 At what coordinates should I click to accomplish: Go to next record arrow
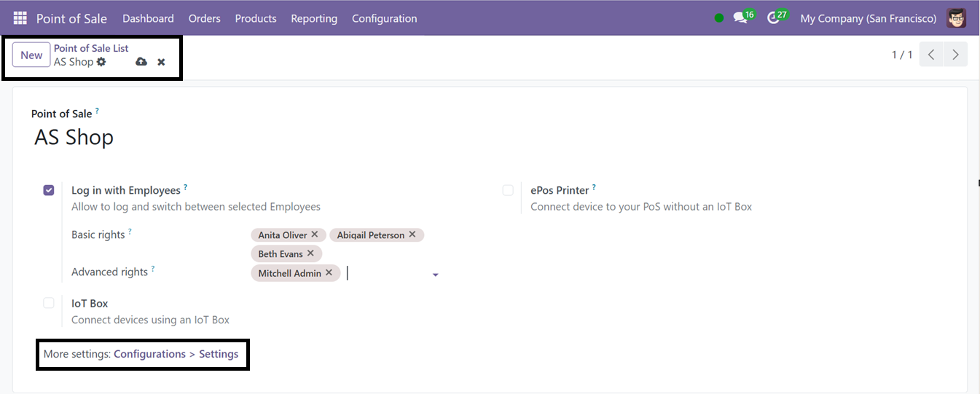click(x=955, y=55)
